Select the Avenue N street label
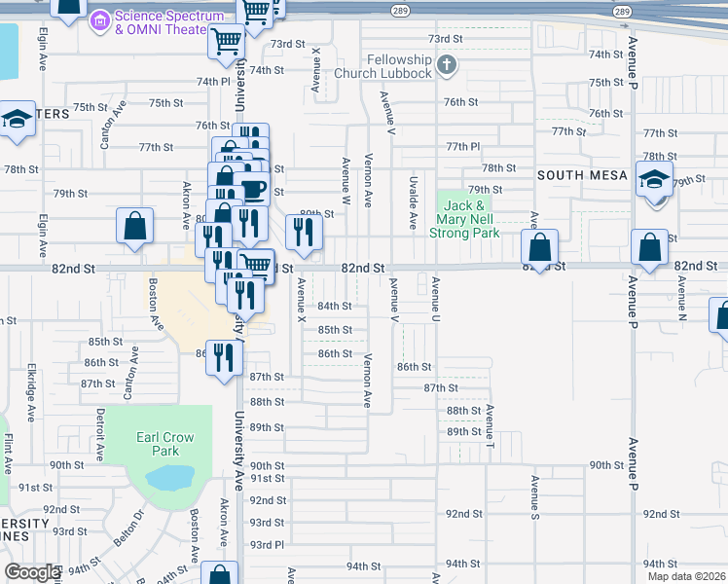 point(681,298)
